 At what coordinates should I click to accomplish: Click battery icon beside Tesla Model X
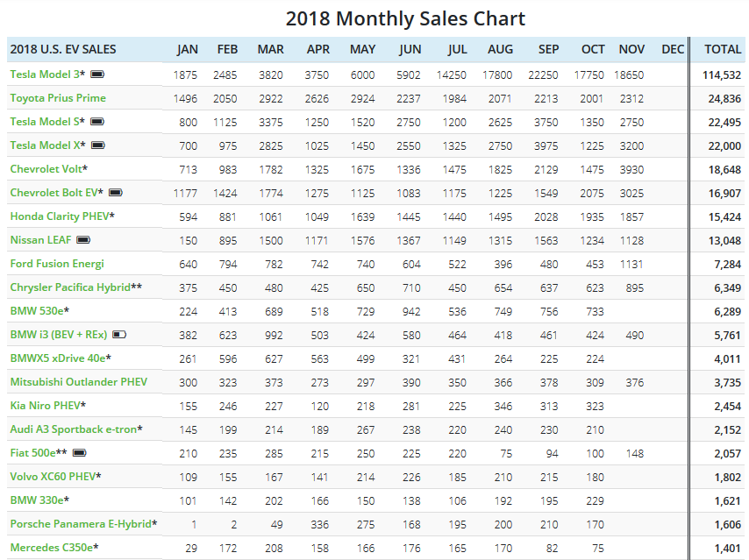tap(98, 145)
